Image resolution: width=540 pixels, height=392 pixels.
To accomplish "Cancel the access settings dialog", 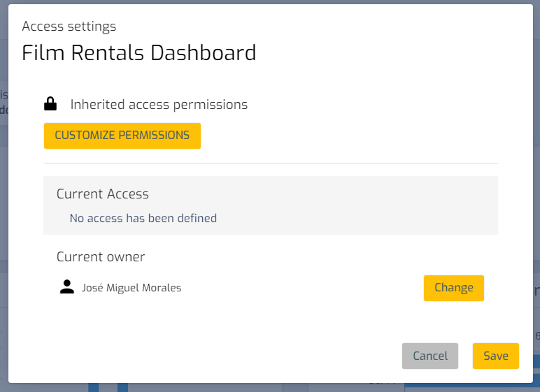I will [429, 356].
